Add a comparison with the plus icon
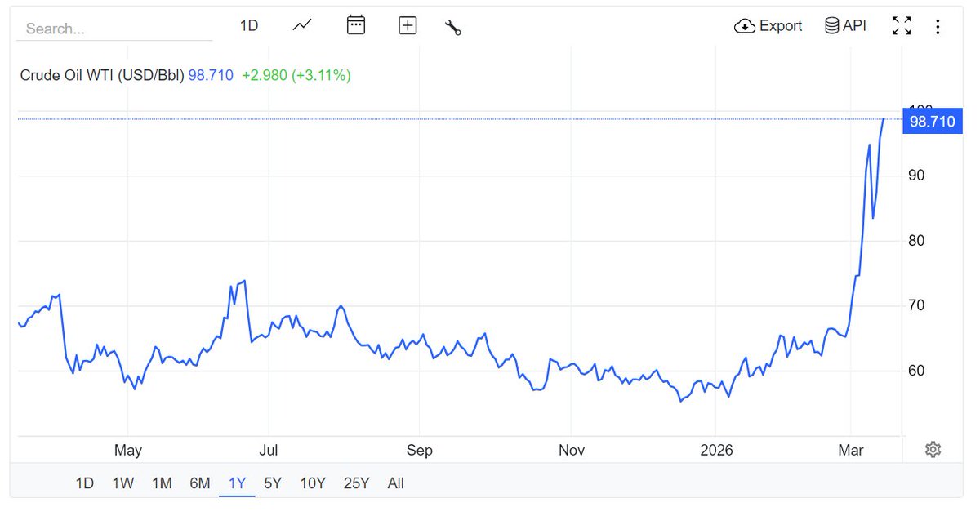This screenshot has height=516, width=980. [408, 26]
